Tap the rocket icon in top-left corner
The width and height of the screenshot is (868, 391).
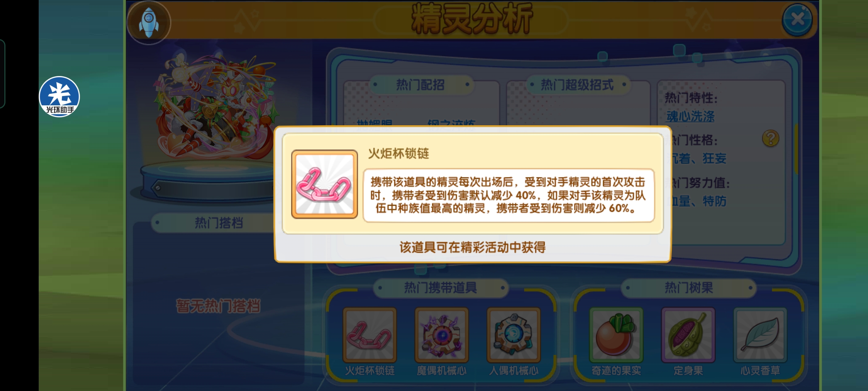[x=149, y=22]
